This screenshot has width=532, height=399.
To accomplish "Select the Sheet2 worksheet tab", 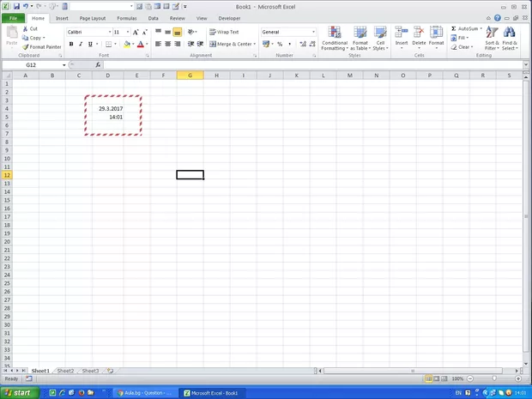I will pos(65,371).
